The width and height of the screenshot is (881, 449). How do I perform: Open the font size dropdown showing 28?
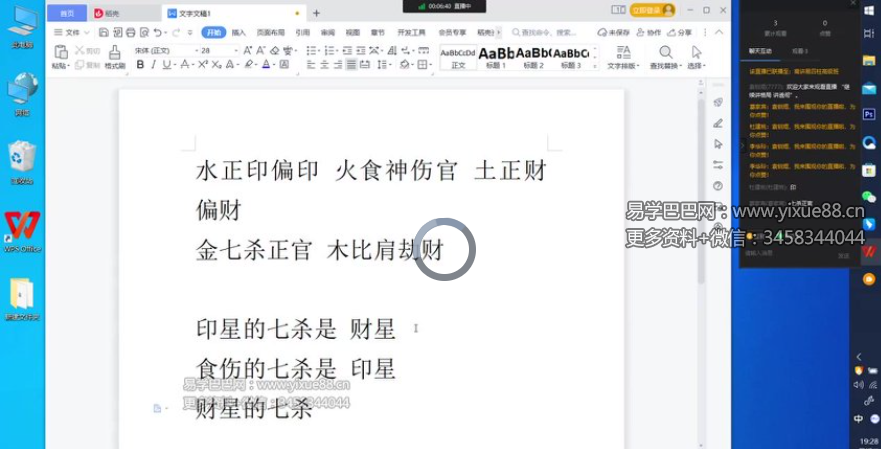pos(236,51)
